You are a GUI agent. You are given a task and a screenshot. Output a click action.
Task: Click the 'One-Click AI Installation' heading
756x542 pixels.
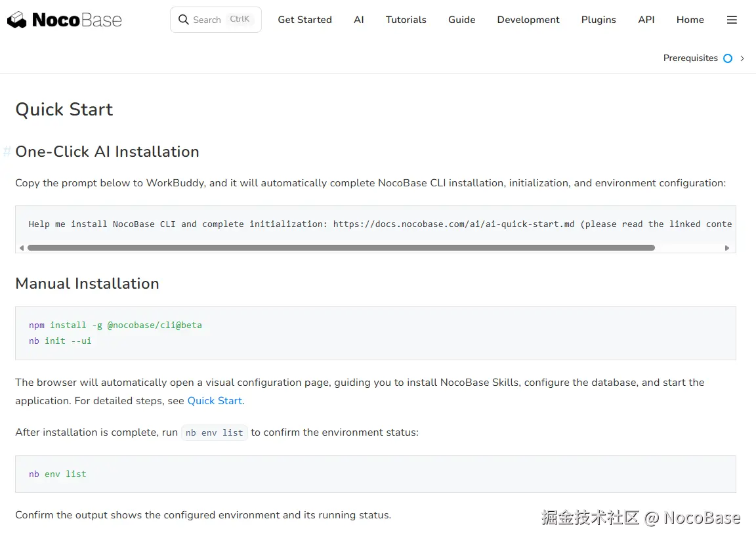pyautogui.click(x=107, y=152)
